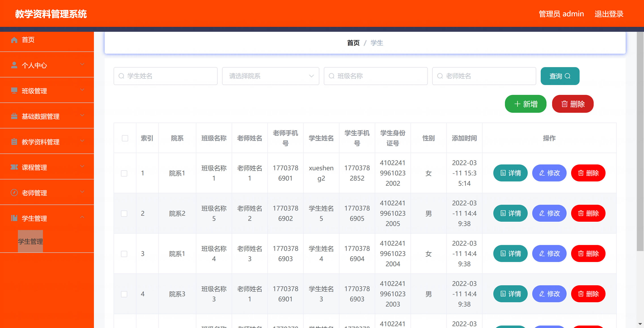Image resolution: width=644 pixels, height=328 pixels.
Task: Open 详情 for row 4 学生姓名3
Action: click(x=511, y=294)
